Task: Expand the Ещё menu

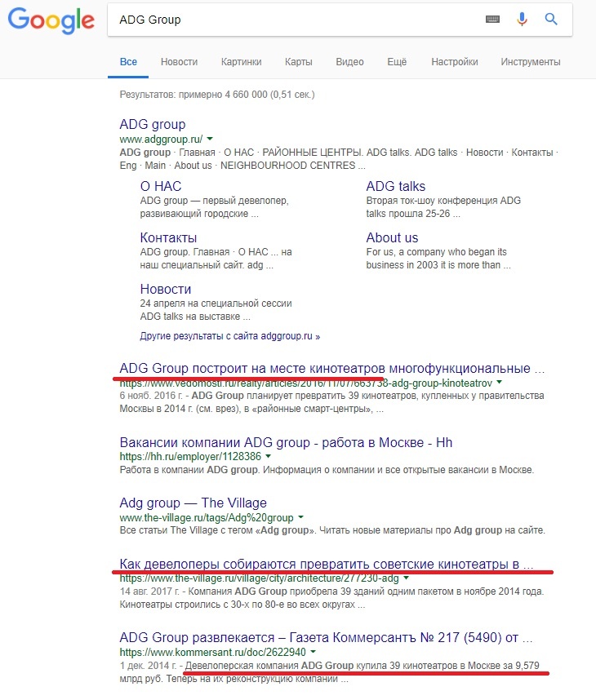Action: [x=397, y=62]
